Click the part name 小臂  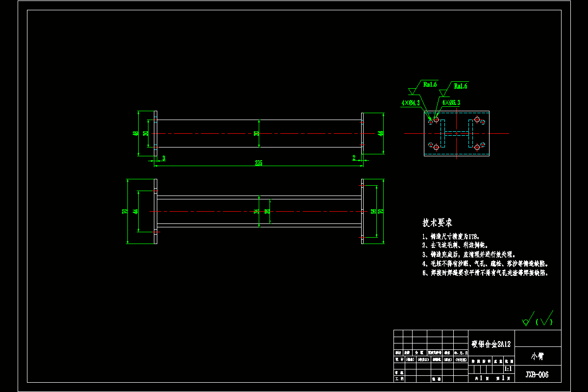coord(537,356)
